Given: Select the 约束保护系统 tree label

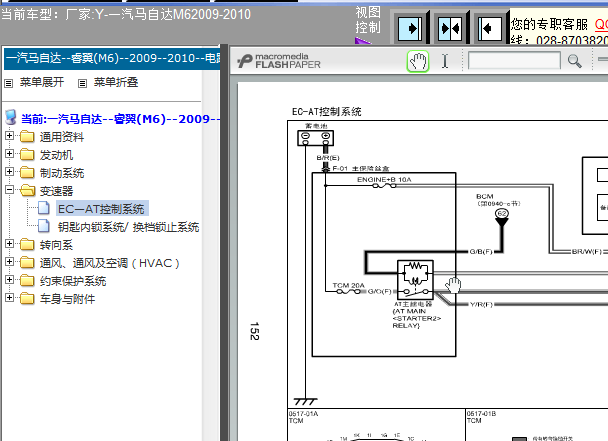Looking at the screenshot, I should (x=73, y=281).
